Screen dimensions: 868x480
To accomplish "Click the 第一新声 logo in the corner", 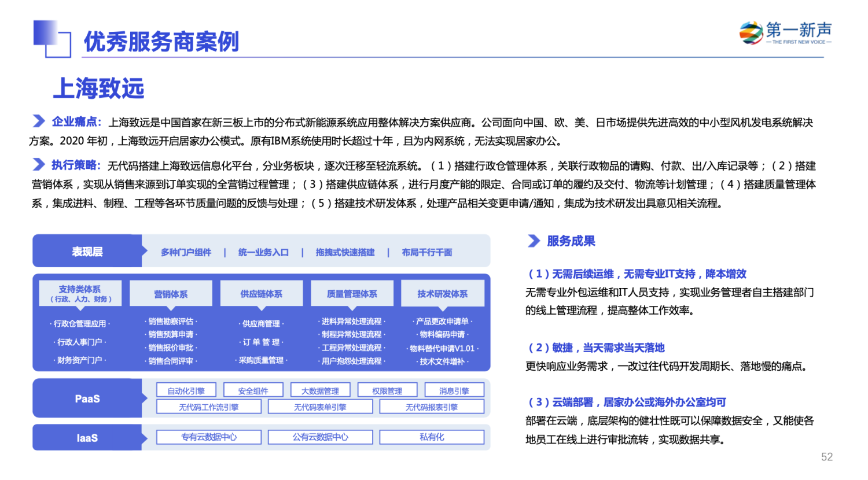I will point(785,33).
